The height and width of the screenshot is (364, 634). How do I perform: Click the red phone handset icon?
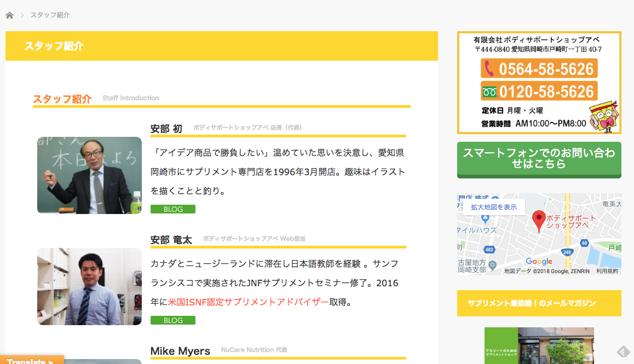point(489,68)
